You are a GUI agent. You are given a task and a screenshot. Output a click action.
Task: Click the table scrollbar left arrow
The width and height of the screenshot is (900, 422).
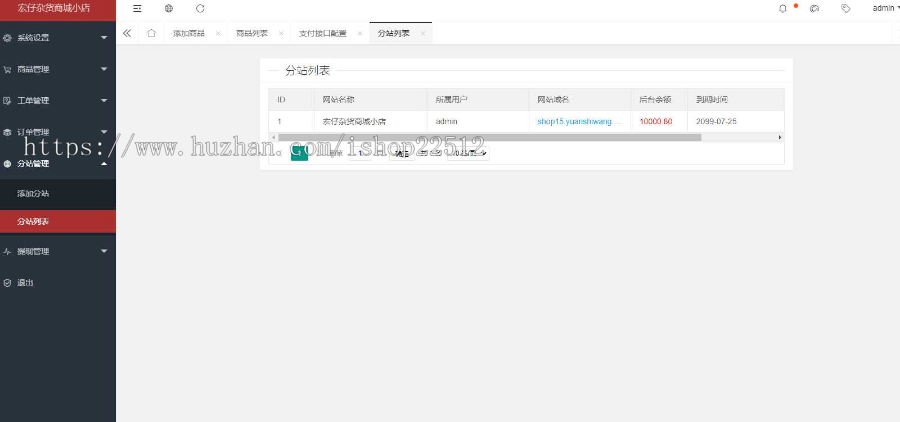pos(273,138)
